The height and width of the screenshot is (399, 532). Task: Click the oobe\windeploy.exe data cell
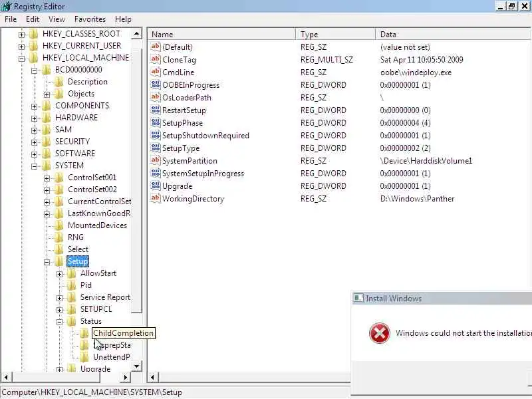[416, 72]
